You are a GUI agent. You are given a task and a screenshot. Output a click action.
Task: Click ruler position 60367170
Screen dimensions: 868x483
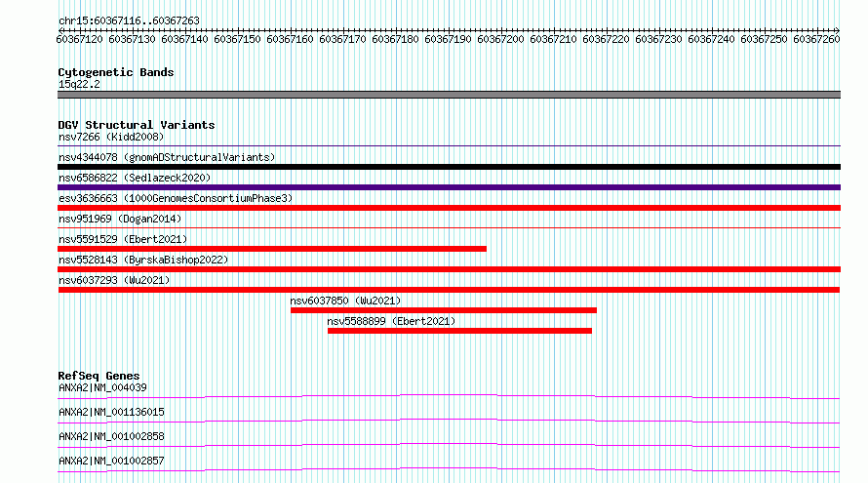[x=342, y=39]
